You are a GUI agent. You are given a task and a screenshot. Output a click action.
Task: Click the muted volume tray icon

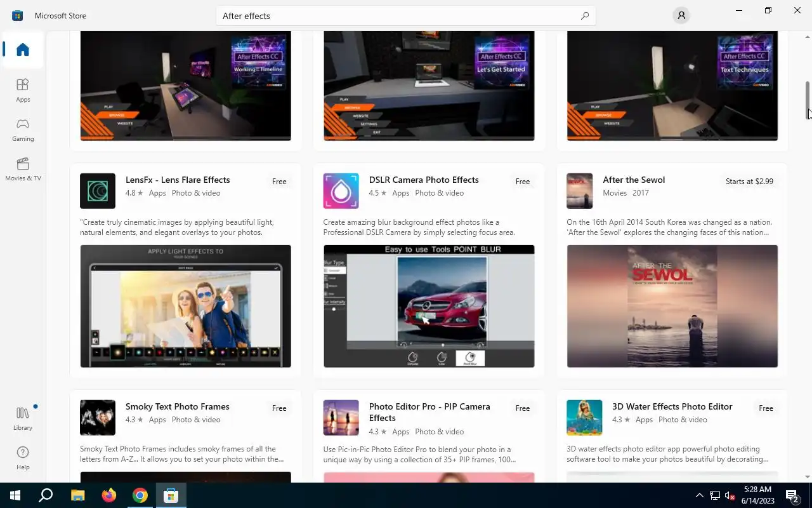click(730, 495)
